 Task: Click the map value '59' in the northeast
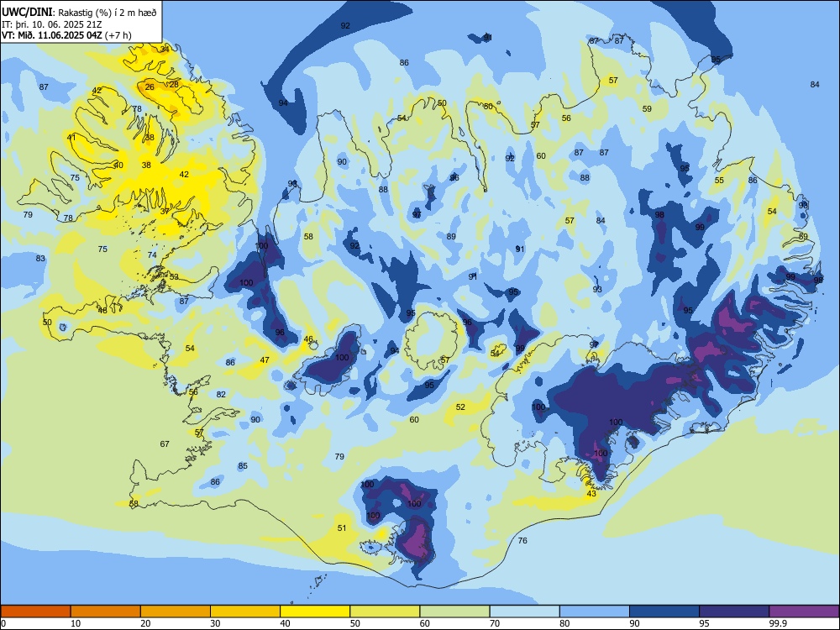coord(647,108)
